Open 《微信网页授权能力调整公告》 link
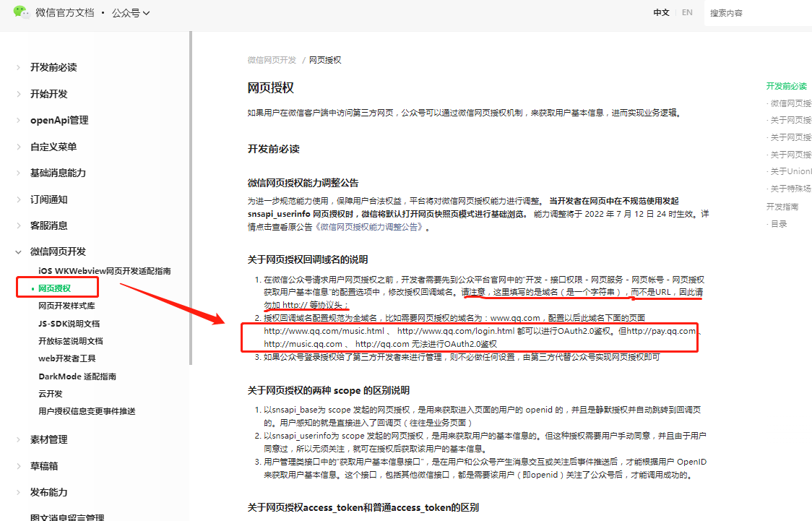 click(x=368, y=227)
